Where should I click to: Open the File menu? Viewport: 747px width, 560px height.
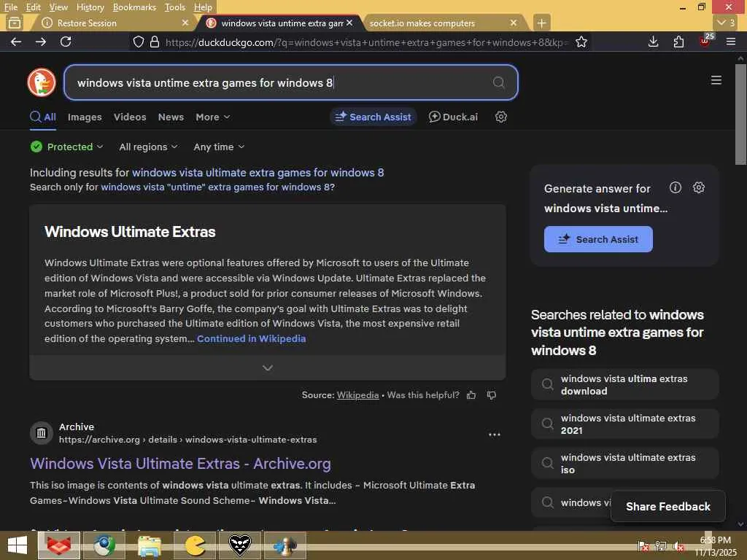tap(10, 7)
